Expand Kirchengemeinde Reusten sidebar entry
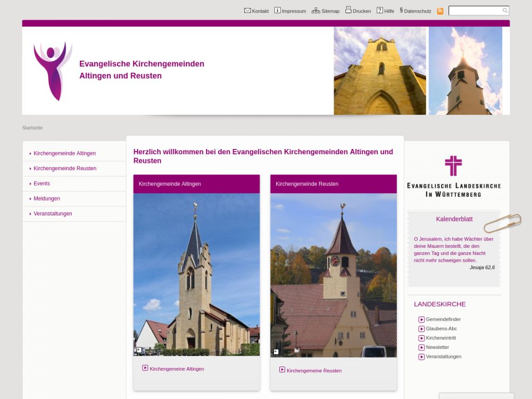The image size is (532, 399). point(65,168)
